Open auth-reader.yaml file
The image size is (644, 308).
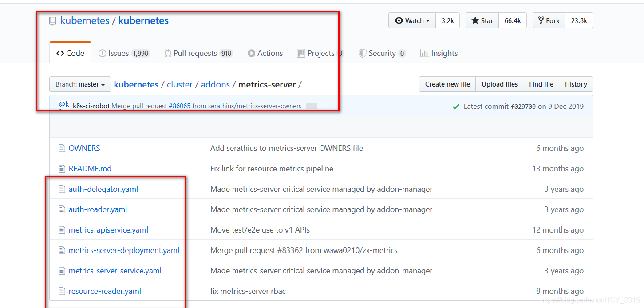click(x=98, y=209)
